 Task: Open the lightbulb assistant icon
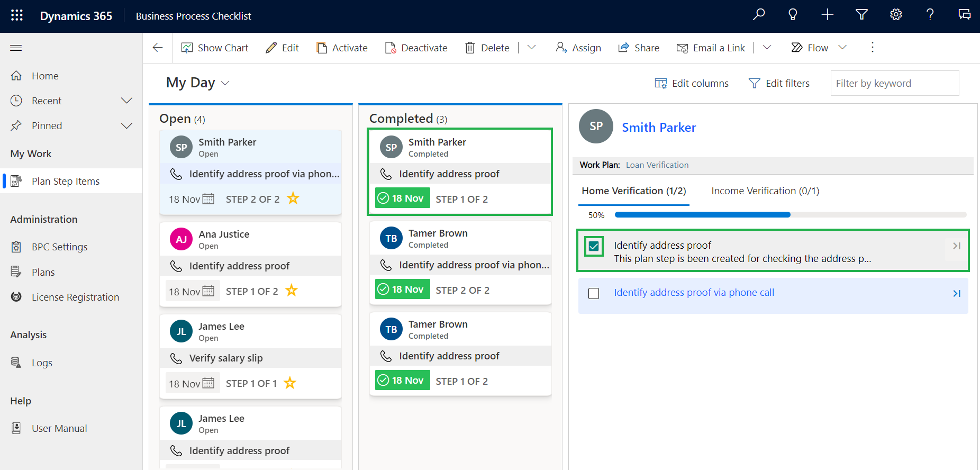point(793,15)
